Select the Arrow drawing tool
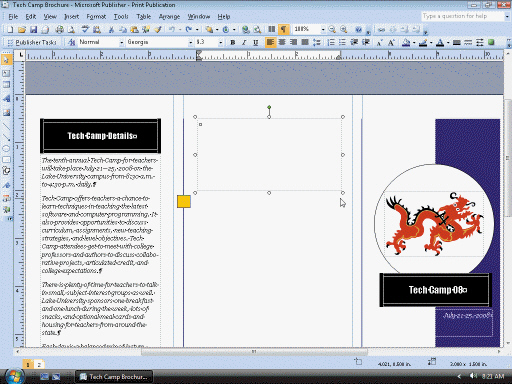This screenshot has width=512, height=384. pos(6,137)
